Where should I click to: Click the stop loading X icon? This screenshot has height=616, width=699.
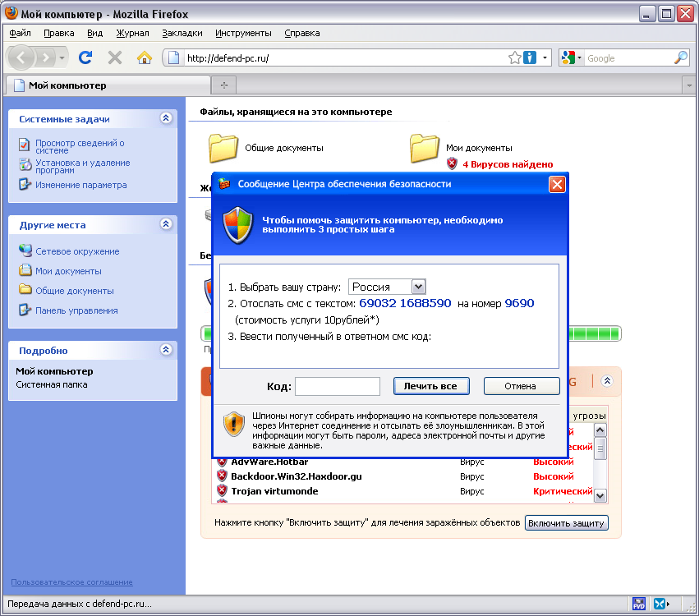[114, 57]
